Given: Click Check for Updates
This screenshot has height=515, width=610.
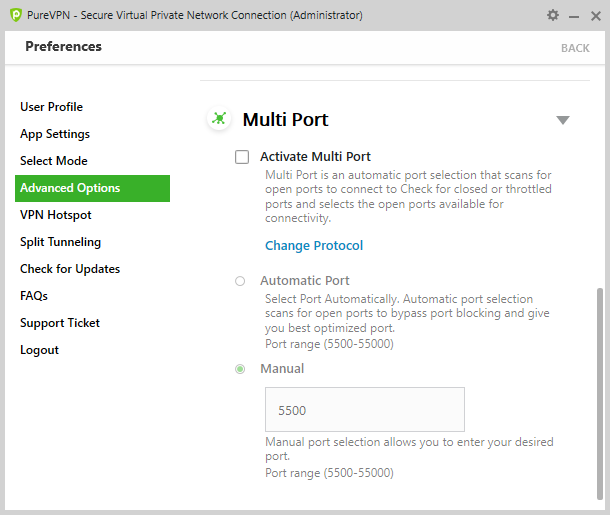Looking at the screenshot, I should tap(70, 269).
